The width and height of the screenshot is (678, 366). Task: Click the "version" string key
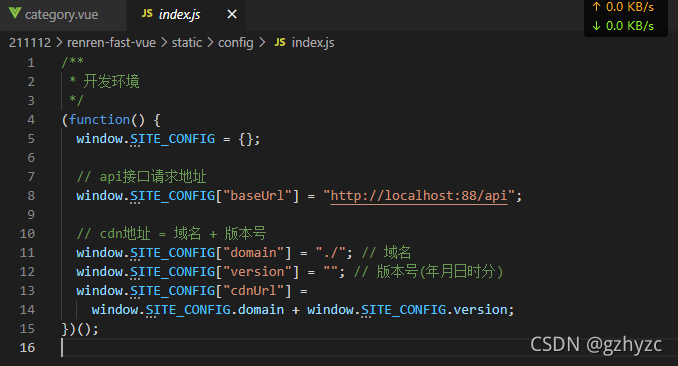(x=258, y=272)
